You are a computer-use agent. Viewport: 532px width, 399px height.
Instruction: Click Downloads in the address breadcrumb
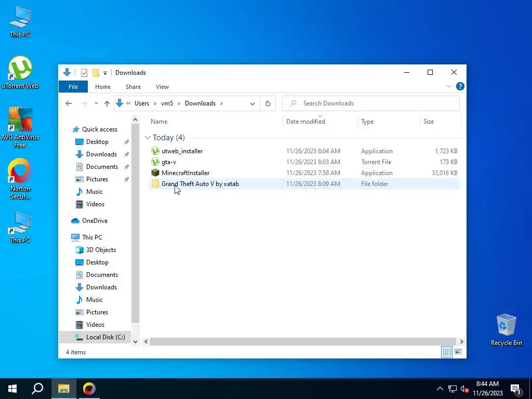pos(200,103)
